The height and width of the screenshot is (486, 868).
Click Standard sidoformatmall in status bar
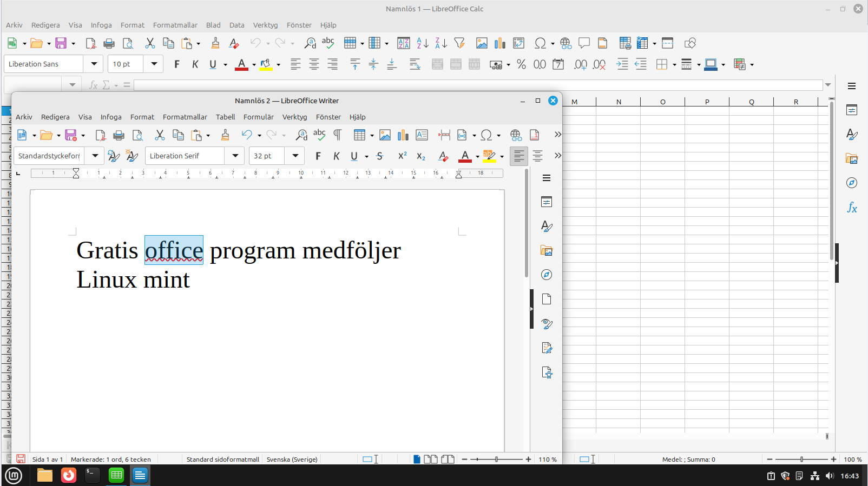pos(223,460)
